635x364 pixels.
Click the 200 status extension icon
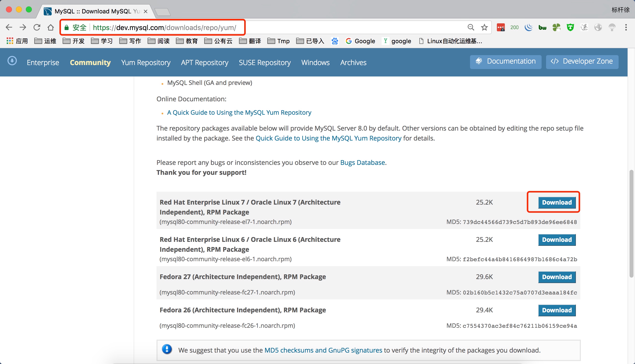[515, 27]
